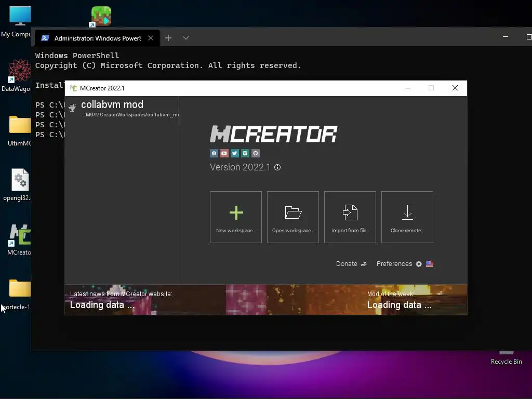532x399 pixels.
Task: Click the 'Version 2022.1' text
Action: 240,167
